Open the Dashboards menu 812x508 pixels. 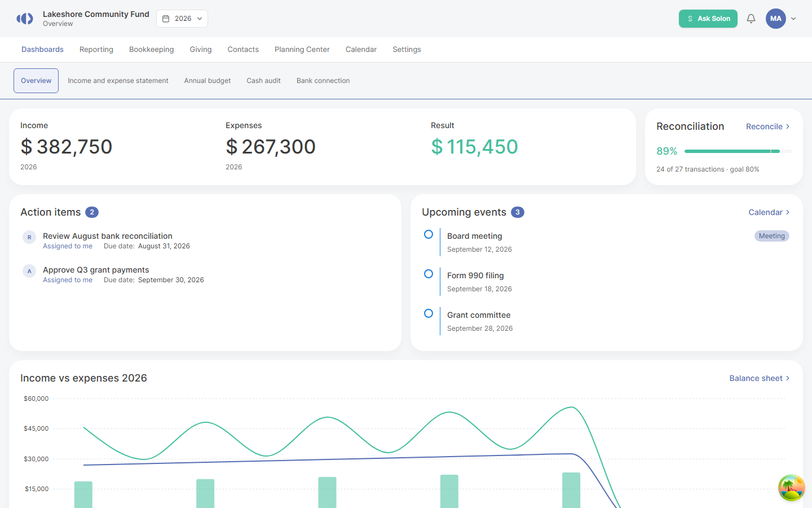coord(42,50)
